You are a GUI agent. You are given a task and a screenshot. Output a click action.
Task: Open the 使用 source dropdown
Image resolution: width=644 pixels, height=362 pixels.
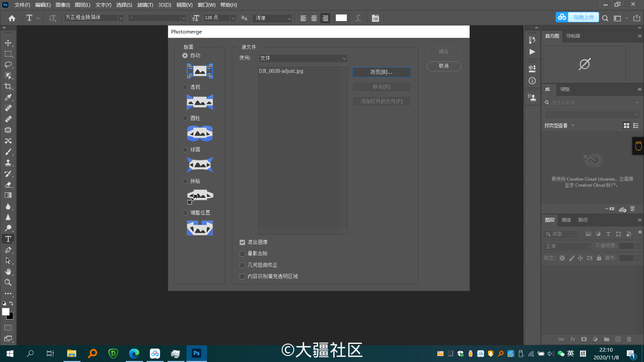tap(303, 58)
